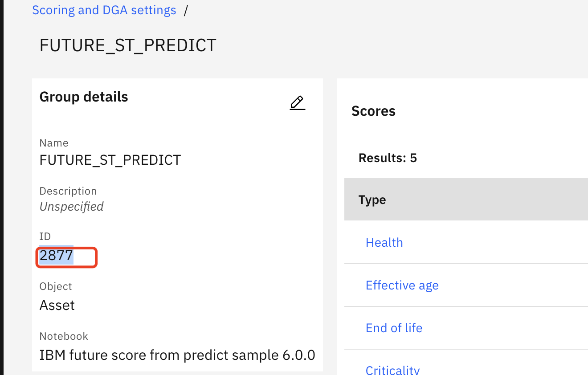Open the Criticality score link
Screen dimensions: 588x375
coord(392,370)
